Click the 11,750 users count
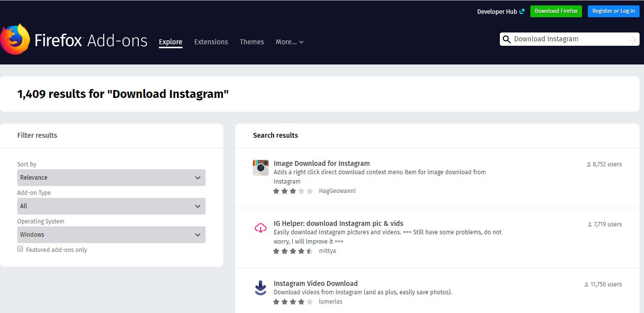 (606, 284)
